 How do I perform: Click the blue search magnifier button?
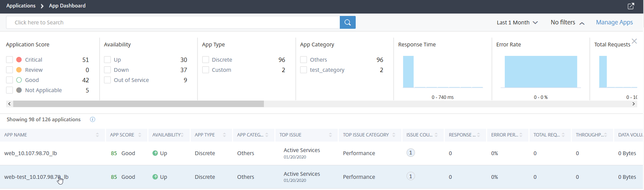tap(348, 22)
